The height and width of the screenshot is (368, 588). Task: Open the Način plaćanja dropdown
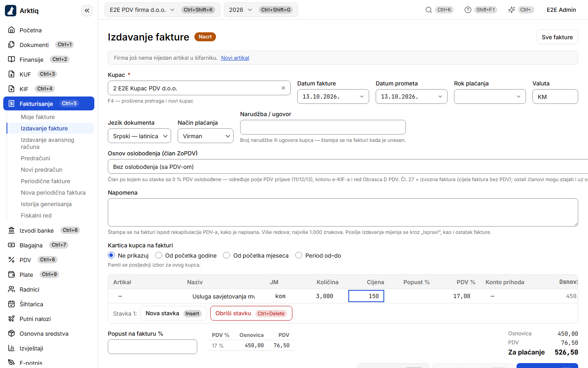(206, 136)
